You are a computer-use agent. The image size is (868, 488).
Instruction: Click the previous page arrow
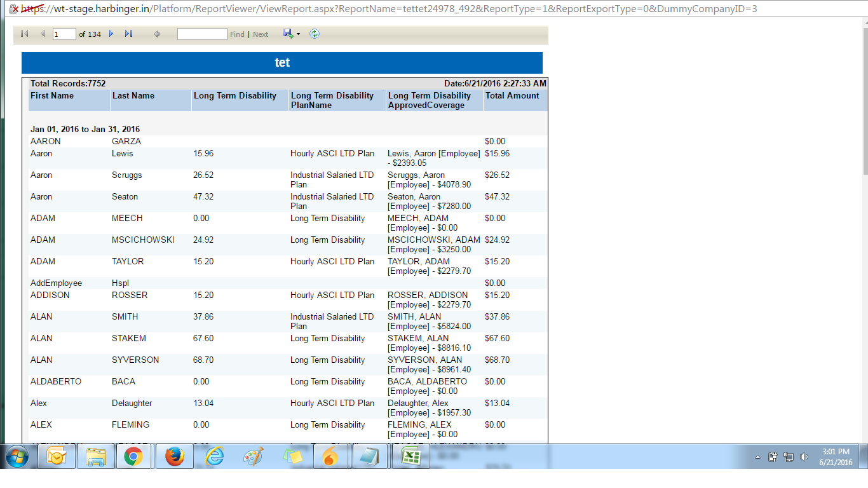tap(43, 34)
